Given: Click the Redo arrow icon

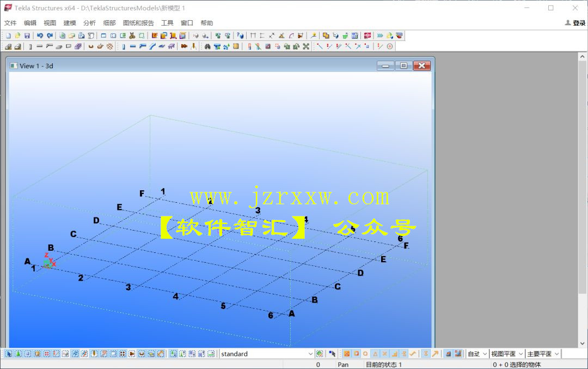Looking at the screenshot, I should click(x=50, y=35).
